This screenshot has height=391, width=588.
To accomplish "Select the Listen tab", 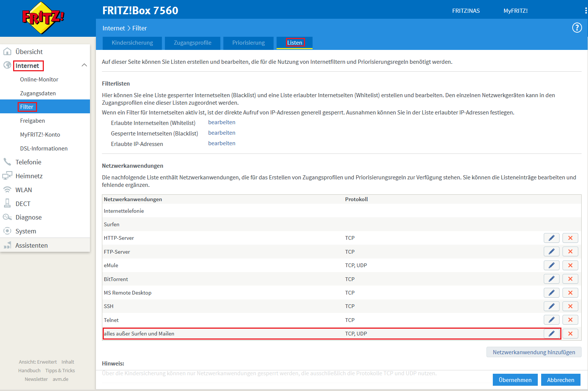I will point(295,43).
